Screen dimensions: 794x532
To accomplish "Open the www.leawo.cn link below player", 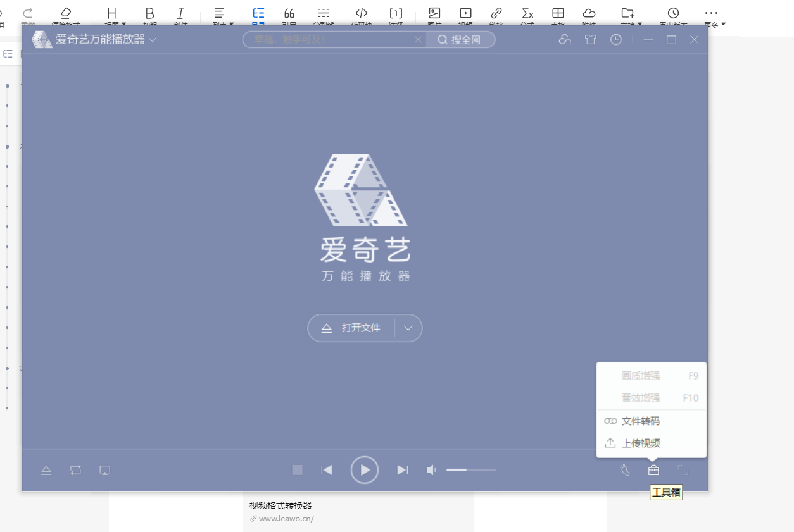I will [286, 519].
